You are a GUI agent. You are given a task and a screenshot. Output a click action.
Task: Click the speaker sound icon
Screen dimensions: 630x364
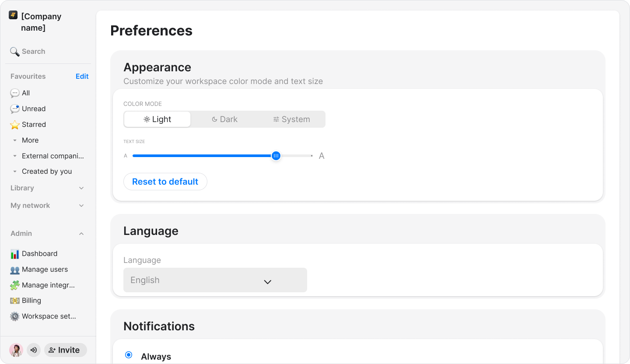34,350
